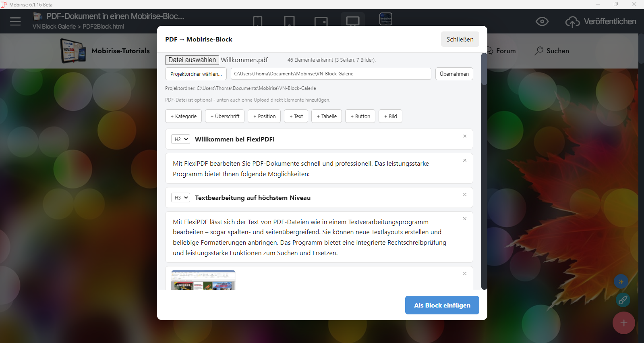Image resolution: width=644 pixels, height=343 pixels.
Task: Click the 'PDF-Datei ist optional' hint text
Action: coord(248,100)
